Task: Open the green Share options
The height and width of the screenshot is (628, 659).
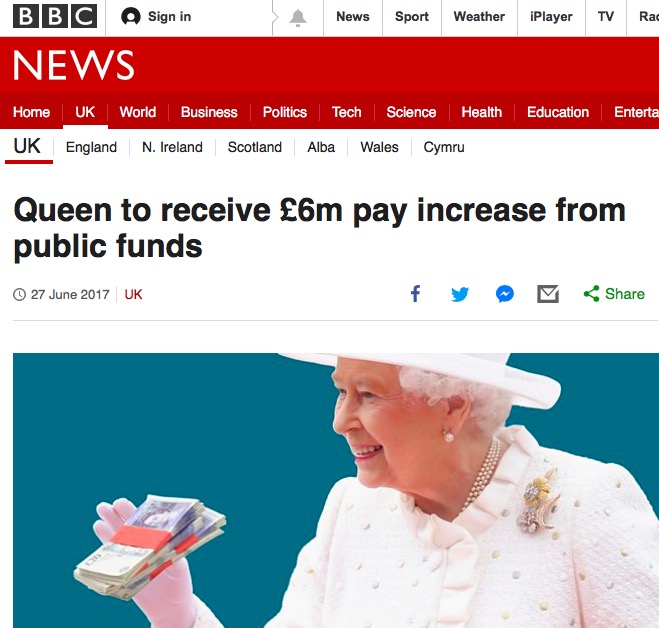Action: click(x=614, y=294)
